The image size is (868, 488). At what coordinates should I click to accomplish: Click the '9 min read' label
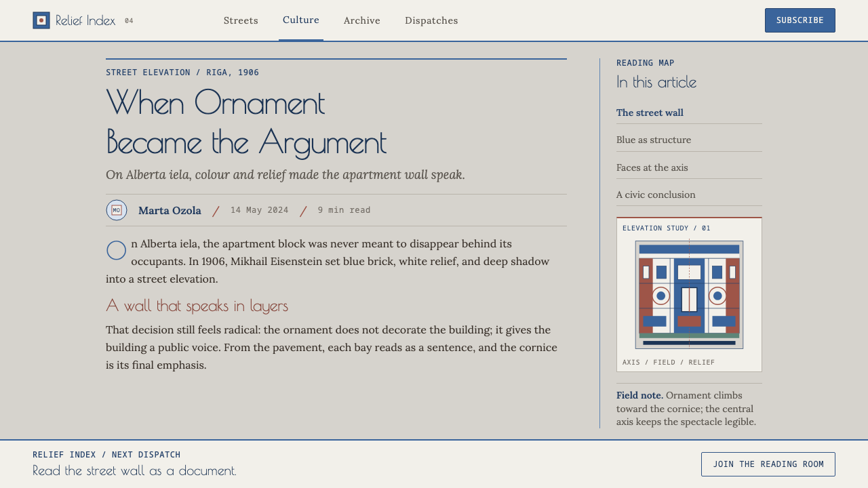pos(344,210)
